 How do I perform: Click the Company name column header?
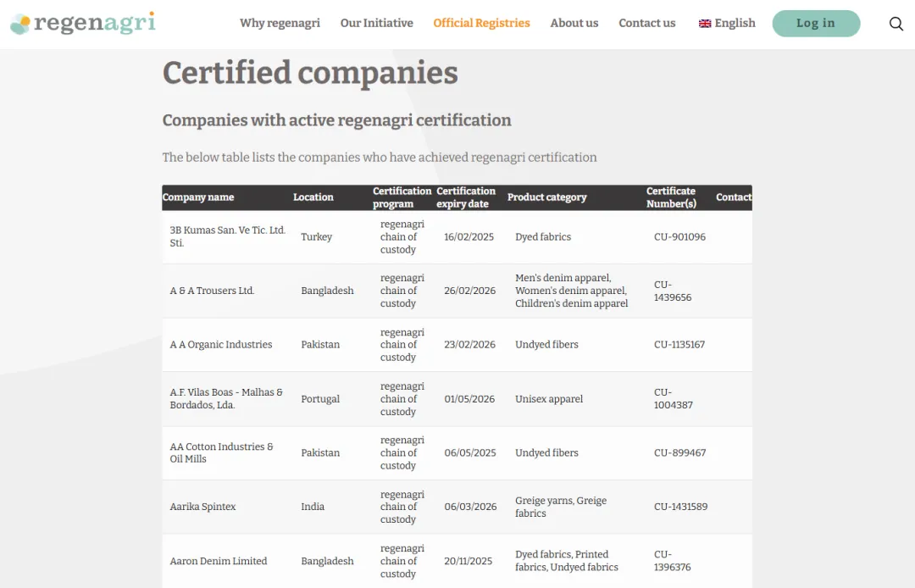198,197
